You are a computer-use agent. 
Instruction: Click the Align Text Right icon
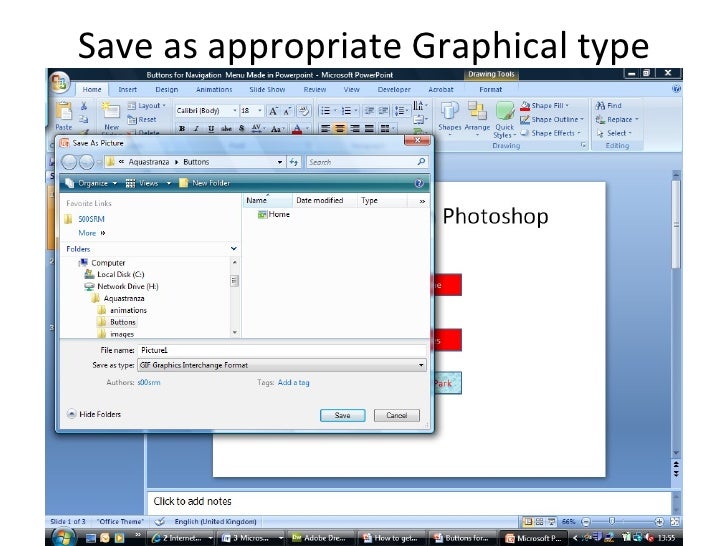point(355,129)
